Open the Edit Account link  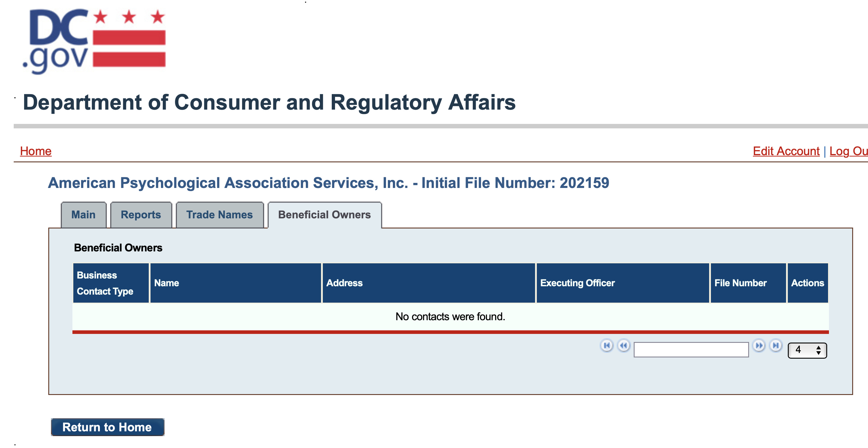[786, 151]
